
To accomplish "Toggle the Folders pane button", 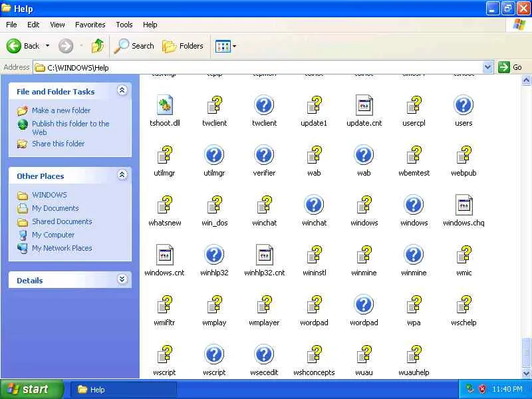I will click(x=182, y=46).
